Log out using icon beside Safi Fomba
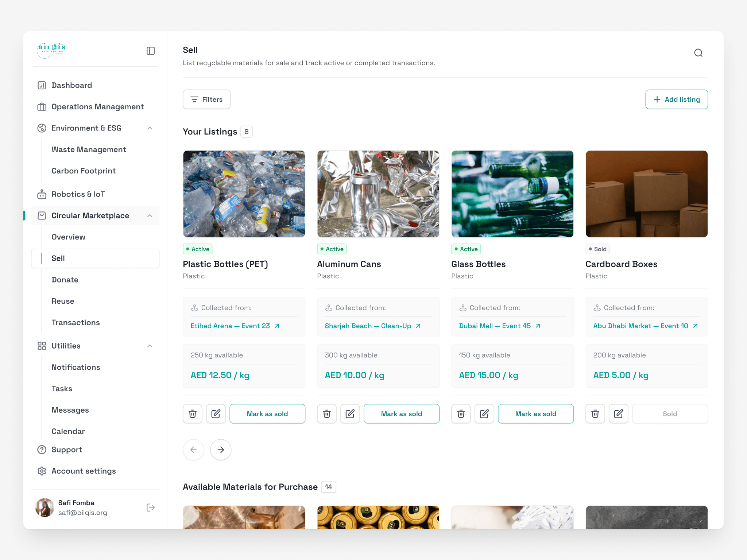This screenshot has width=747, height=560. 151,507
